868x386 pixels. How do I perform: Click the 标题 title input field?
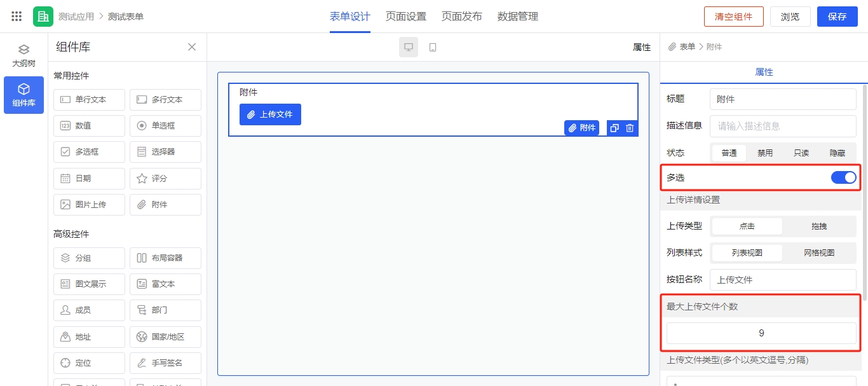(783, 99)
